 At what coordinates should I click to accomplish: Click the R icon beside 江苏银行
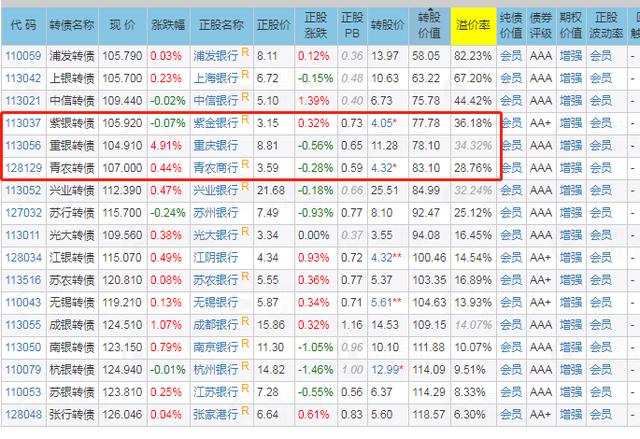click(x=245, y=388)
